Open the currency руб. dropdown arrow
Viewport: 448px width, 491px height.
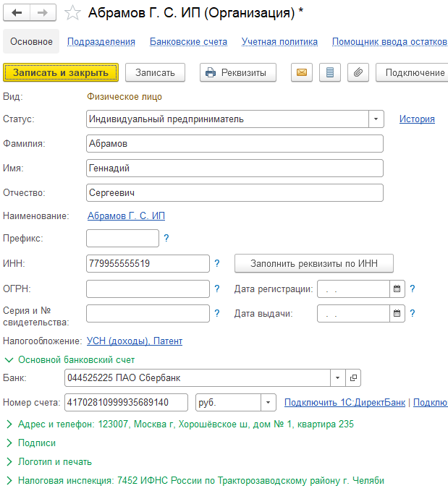coord(269,402)
